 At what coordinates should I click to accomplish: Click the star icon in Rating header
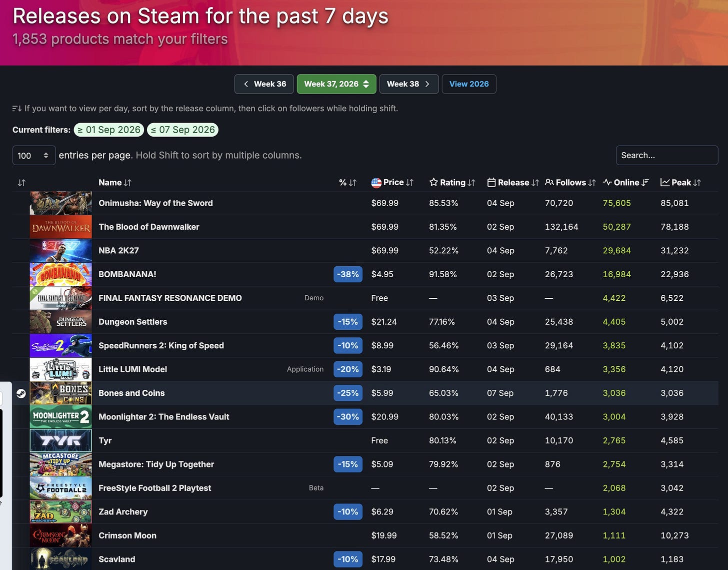pos(433,183)
